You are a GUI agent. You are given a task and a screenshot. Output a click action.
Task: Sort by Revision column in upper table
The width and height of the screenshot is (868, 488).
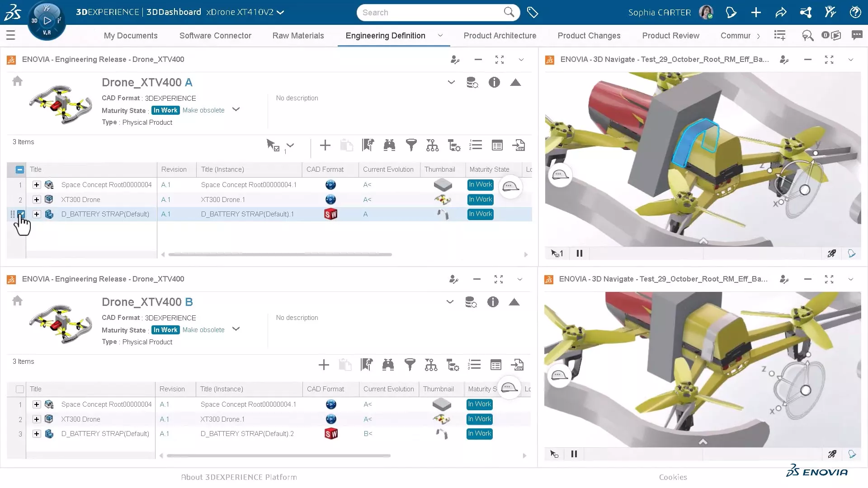[174, 169]
